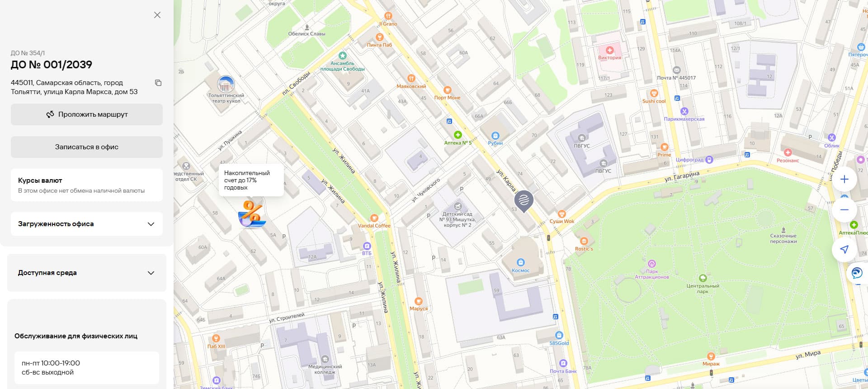Image resolution: width=868 pixels, height=389 pixels.
Task: Zoom out on the map
Action: pyautogui.click(x=844, y=210)
